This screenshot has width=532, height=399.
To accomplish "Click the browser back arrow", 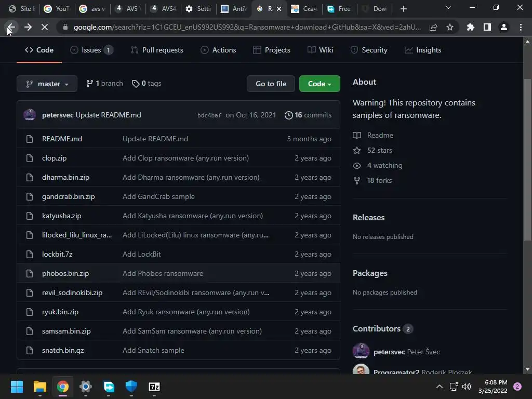I will point(11,27).
